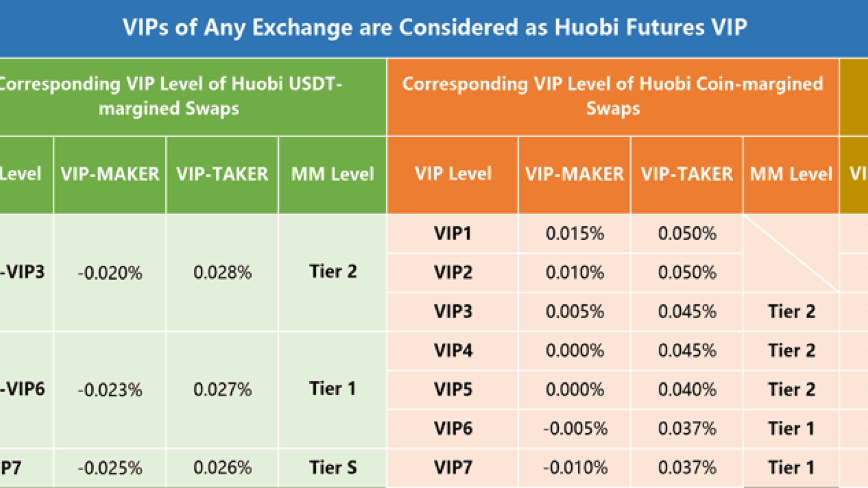This screenshot has height=488, width=868.
Task: Select the Tier 2 cell in the VIP3 row
Action: point(791,312)
